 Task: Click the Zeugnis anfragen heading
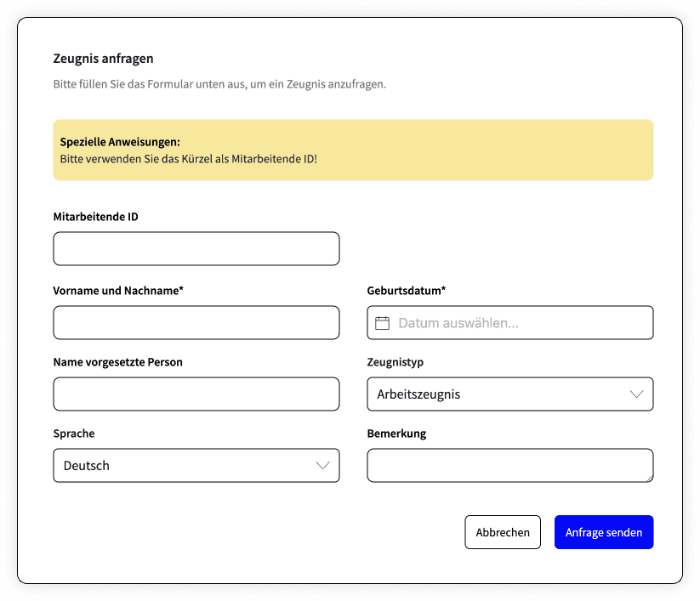coord(103,59)
